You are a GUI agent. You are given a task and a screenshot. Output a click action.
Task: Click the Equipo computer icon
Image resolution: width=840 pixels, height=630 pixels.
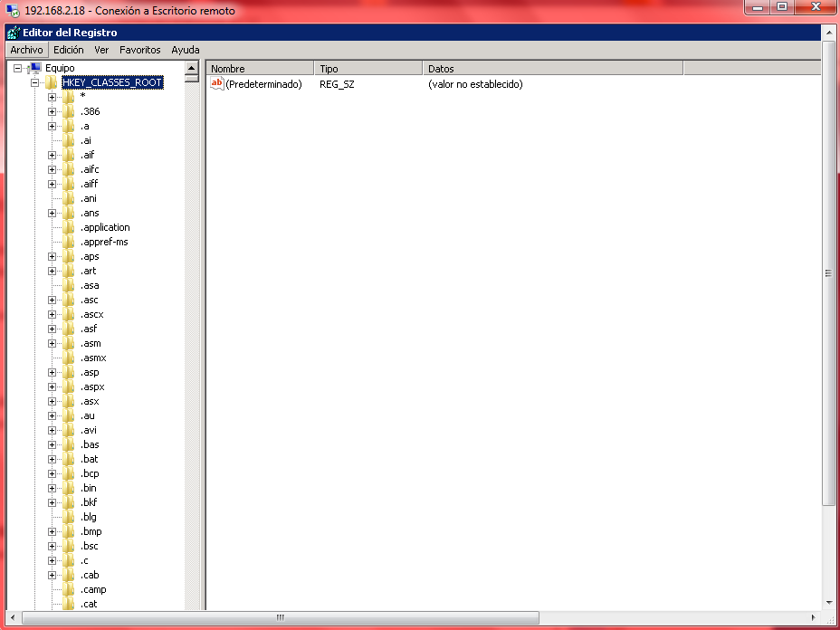[x=34, y=68]
